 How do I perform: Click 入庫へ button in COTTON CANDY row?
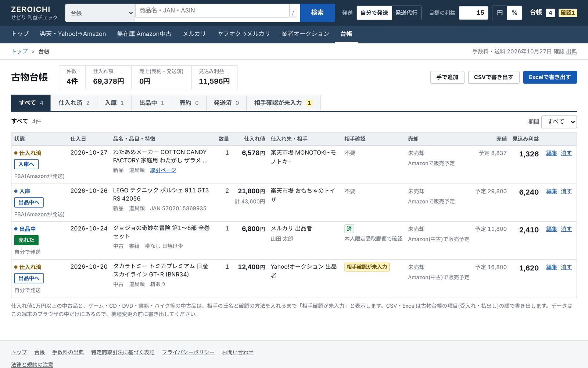point(26,164)
